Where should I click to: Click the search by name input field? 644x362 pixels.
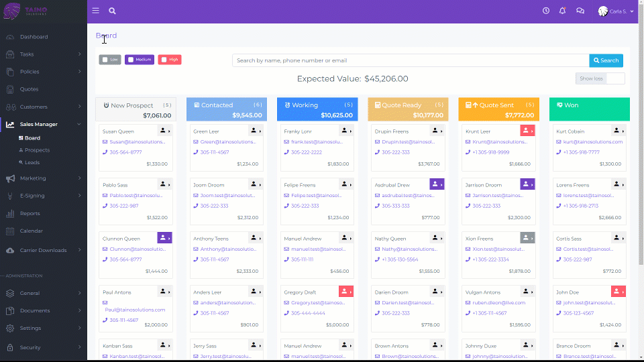click(411, 60)
